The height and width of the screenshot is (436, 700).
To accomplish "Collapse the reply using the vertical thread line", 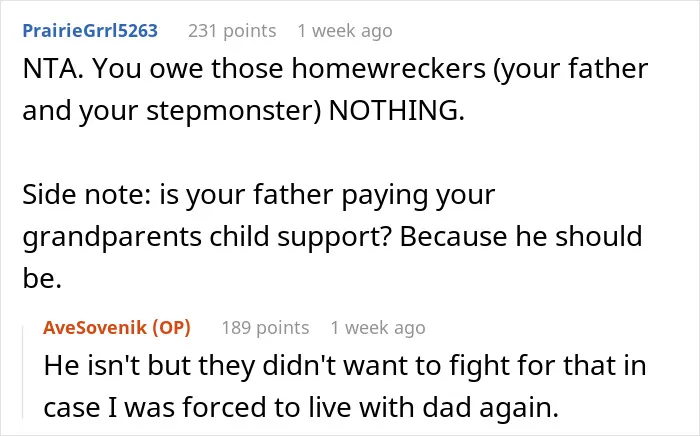I will tap(23, 373).
